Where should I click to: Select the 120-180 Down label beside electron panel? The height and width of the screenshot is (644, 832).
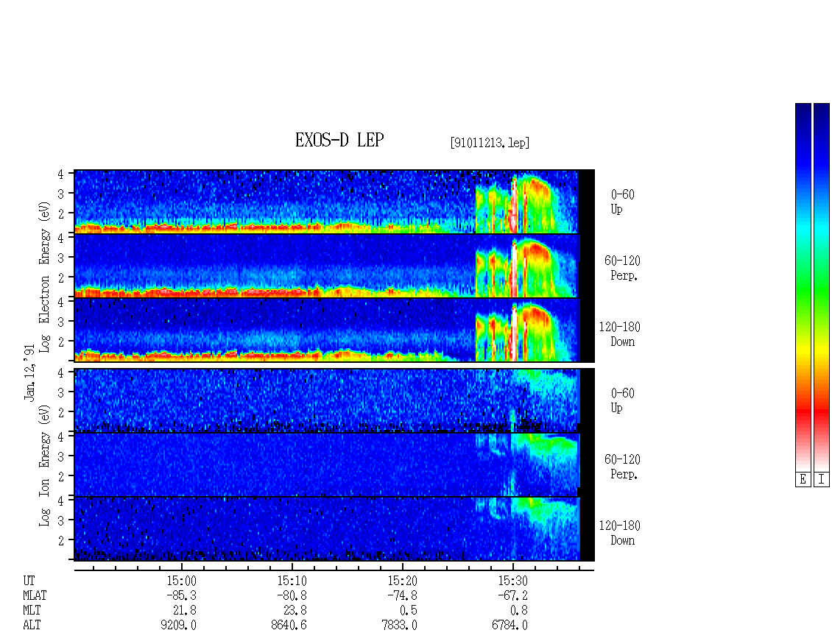pyautogui.click(x=620, y=334)
